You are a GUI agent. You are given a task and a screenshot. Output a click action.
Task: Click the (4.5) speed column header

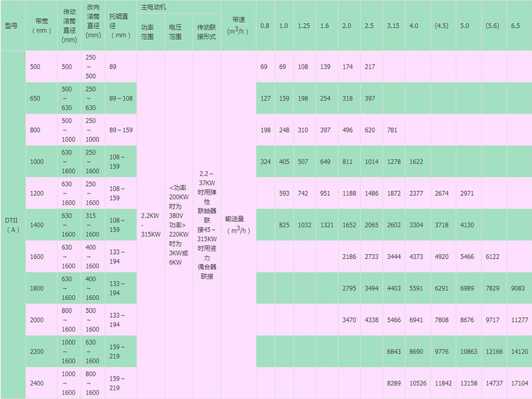tap(442, 26)
